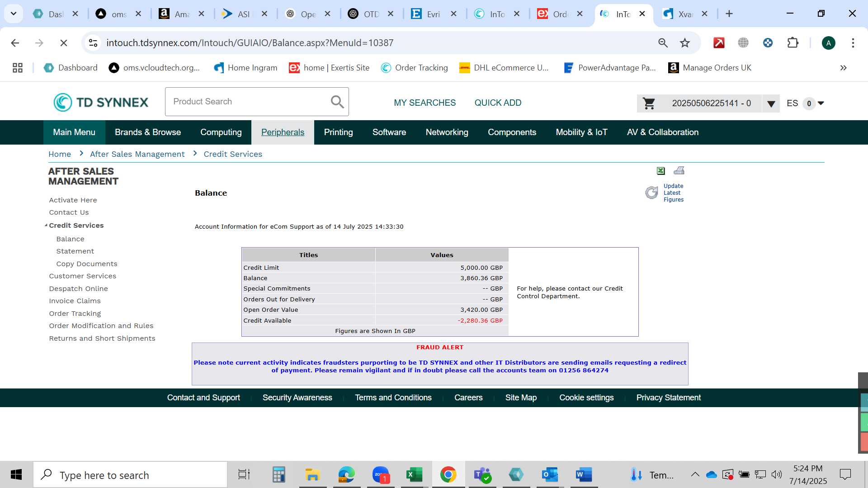
Task: Click After Sales Management breadcrumb
Action: pos(137,154)
